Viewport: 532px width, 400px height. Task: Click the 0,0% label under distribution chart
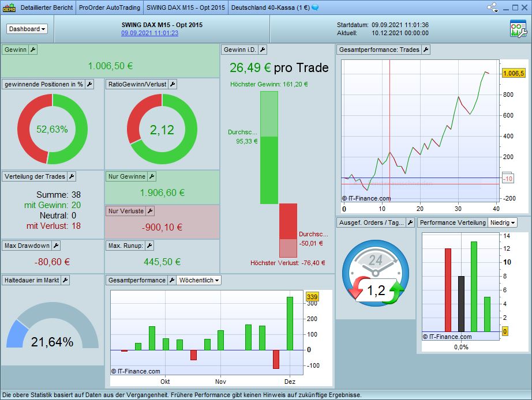pos(461,347)
